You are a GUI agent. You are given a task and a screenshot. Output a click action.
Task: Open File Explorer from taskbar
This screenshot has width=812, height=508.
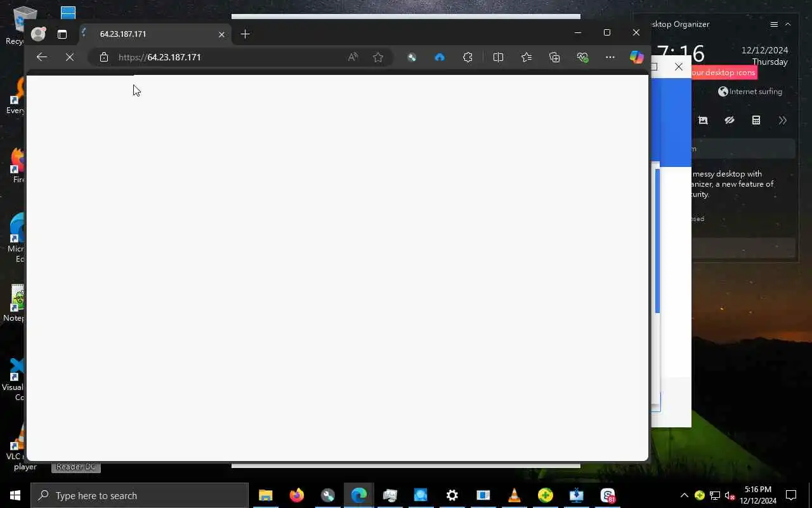(265, 495)
